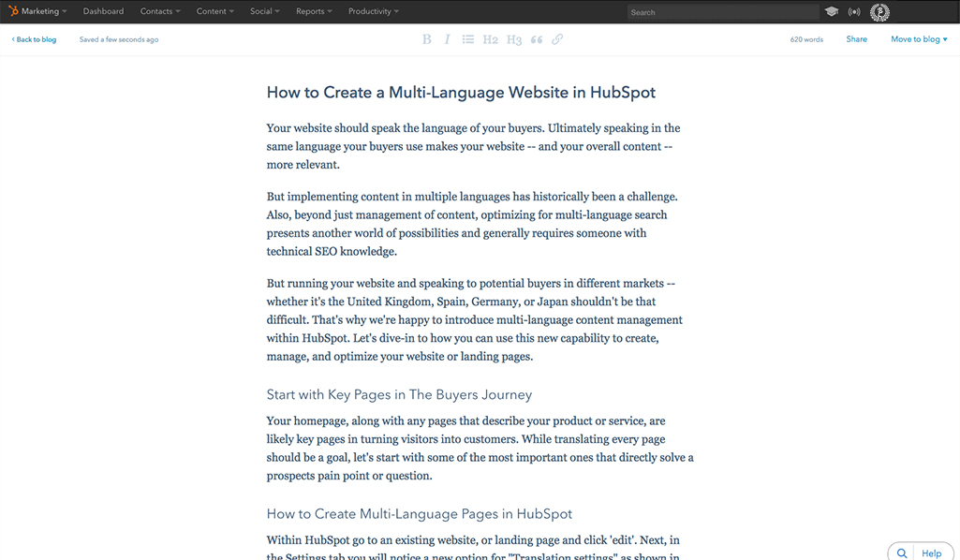Click paragraph starting 'But running your website'
Viewport: 960px width, 560px height.
point(475,319)
